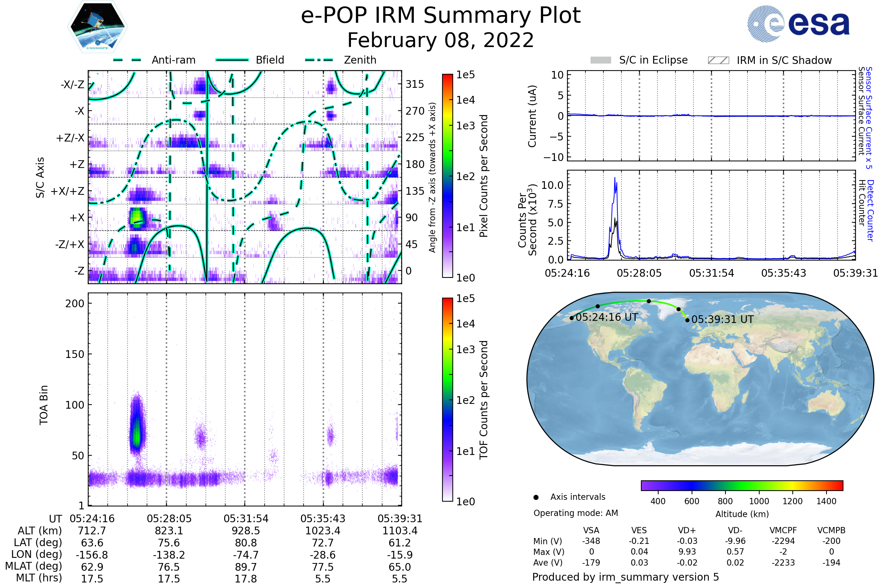
Task: Click the Produced by irm_summary version 5 text
Action: pos(625,577)
